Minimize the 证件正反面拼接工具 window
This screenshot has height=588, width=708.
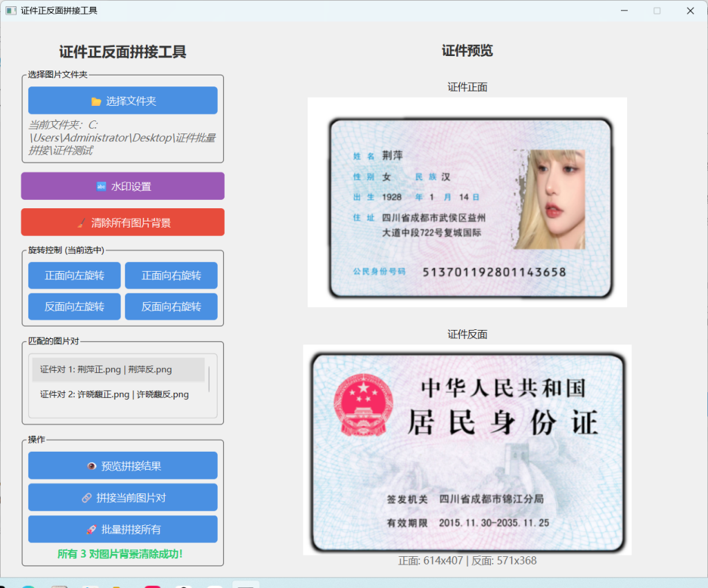(624, 10)
